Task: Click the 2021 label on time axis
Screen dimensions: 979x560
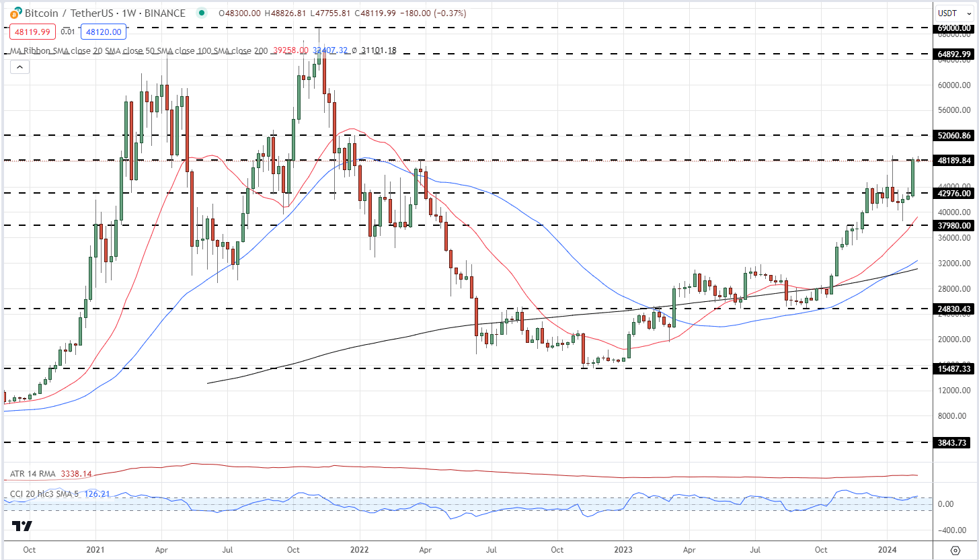Action: point(95,549)
